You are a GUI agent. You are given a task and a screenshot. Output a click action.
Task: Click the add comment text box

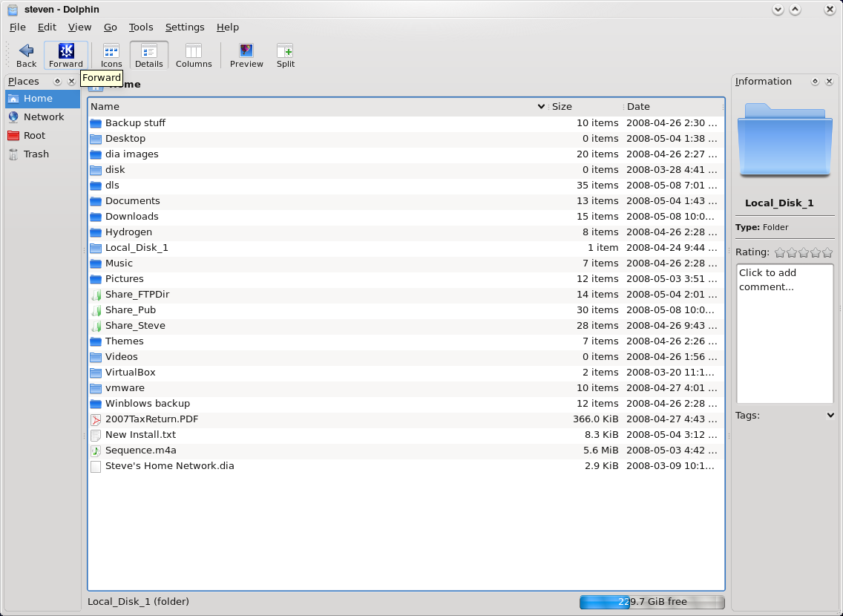coord(784,334)
